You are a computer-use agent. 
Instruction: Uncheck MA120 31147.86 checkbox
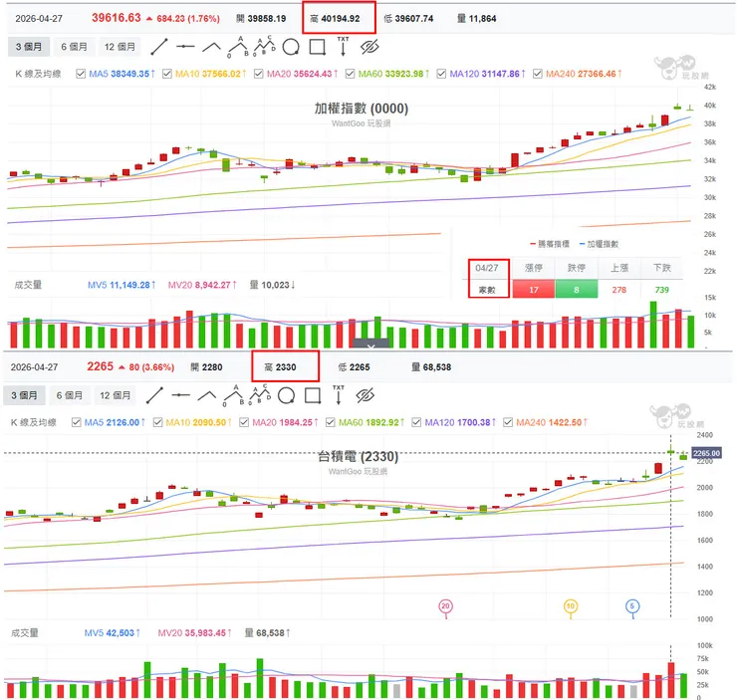[441, 74]
